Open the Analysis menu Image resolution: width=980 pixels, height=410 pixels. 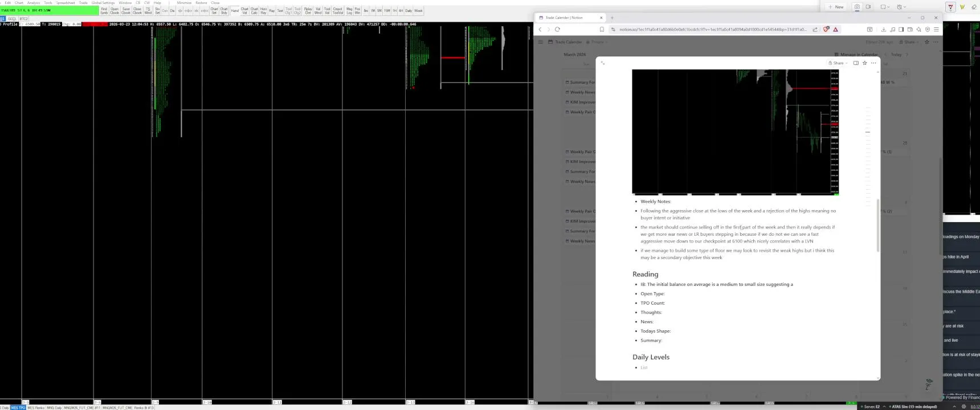34,2
